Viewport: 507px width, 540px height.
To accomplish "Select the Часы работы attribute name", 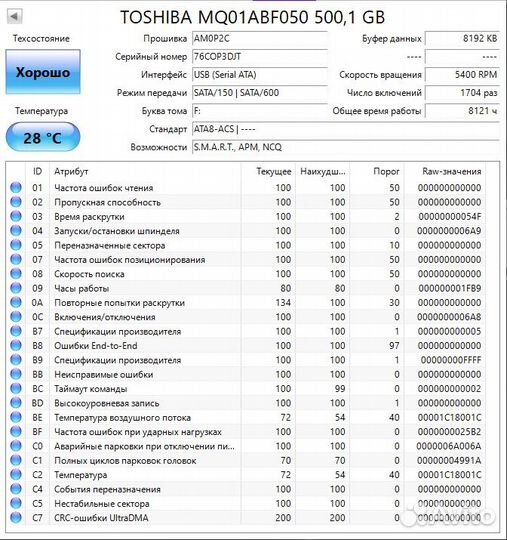I will (82, 289).
